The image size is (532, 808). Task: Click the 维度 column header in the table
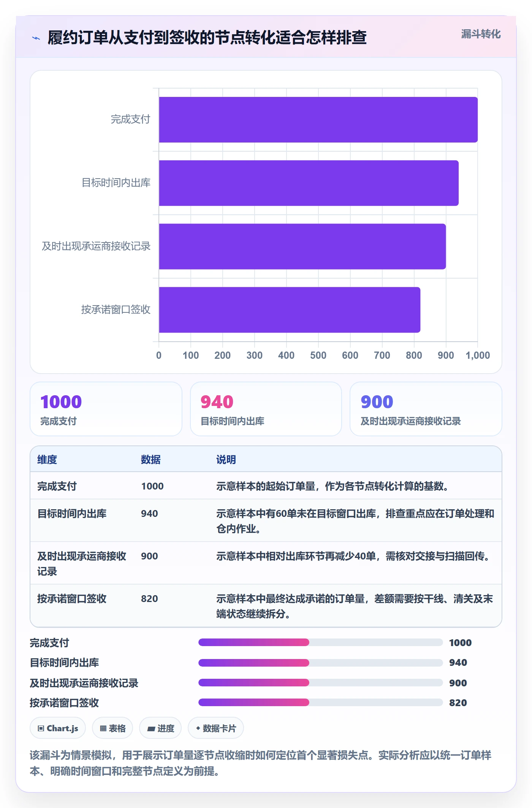click(x=47, y=459)
